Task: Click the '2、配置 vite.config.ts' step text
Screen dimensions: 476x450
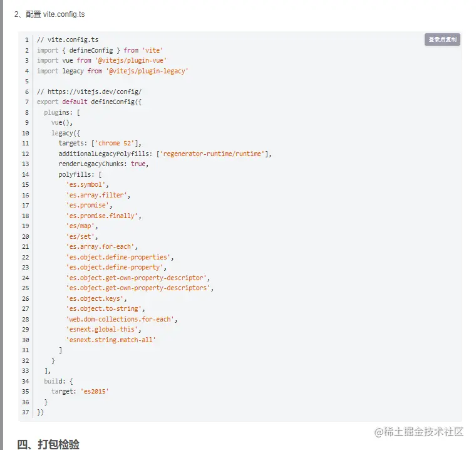Action: pyautogui.click(x=49, y=14)
